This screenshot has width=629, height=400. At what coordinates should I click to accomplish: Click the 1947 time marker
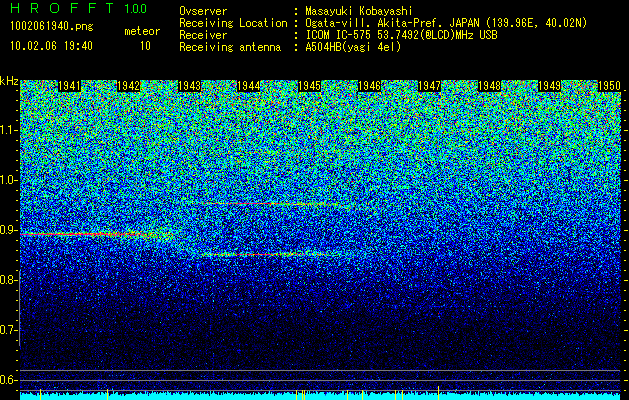(429, 86)
